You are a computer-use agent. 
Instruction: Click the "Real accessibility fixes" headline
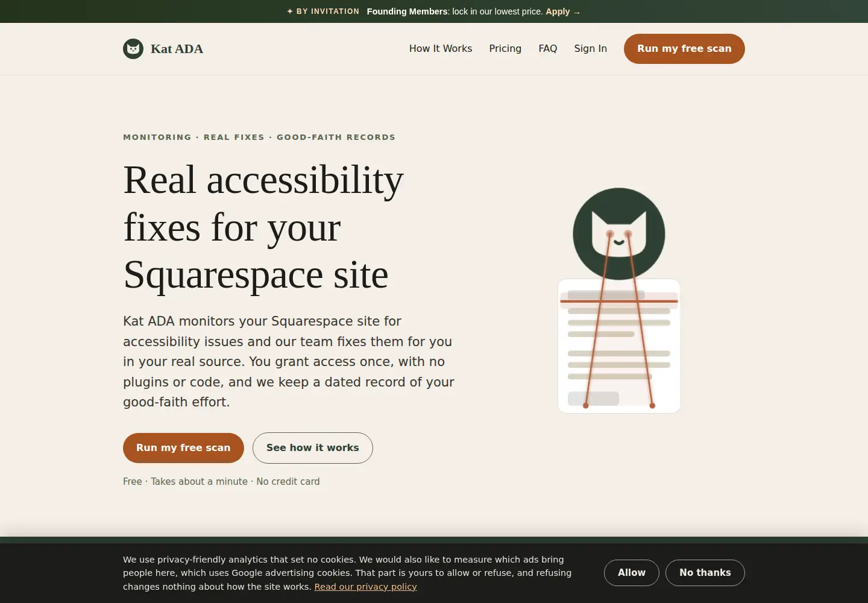tap(263, 227)
